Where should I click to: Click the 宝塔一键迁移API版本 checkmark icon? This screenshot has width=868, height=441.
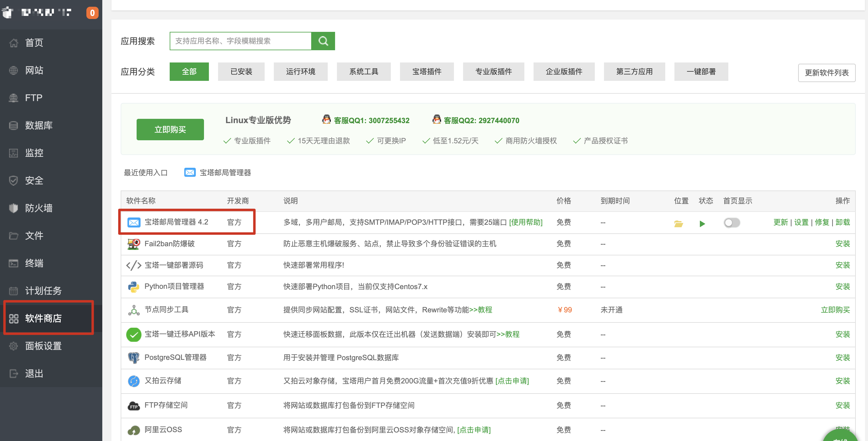[x=134, y=334]
